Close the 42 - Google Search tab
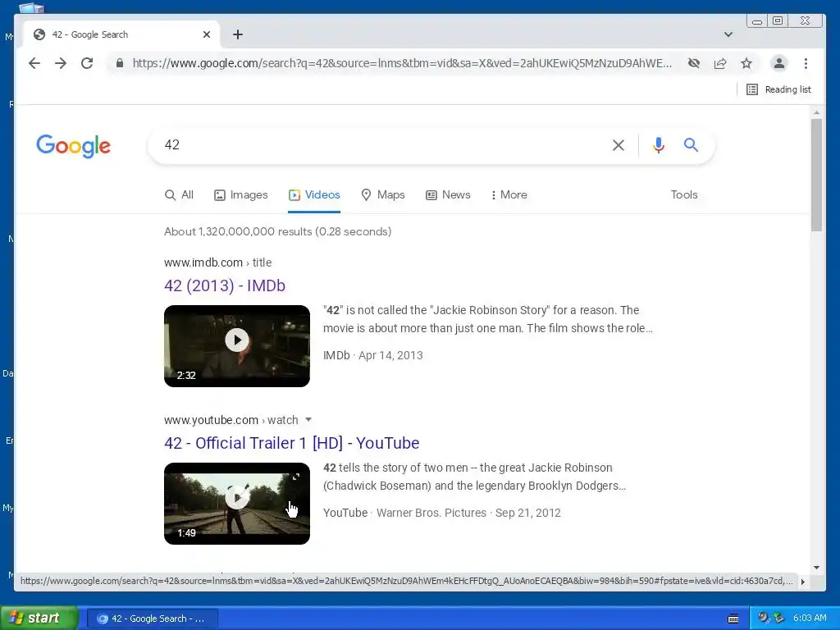Screen dimensions: 840x630 [207, 34]
